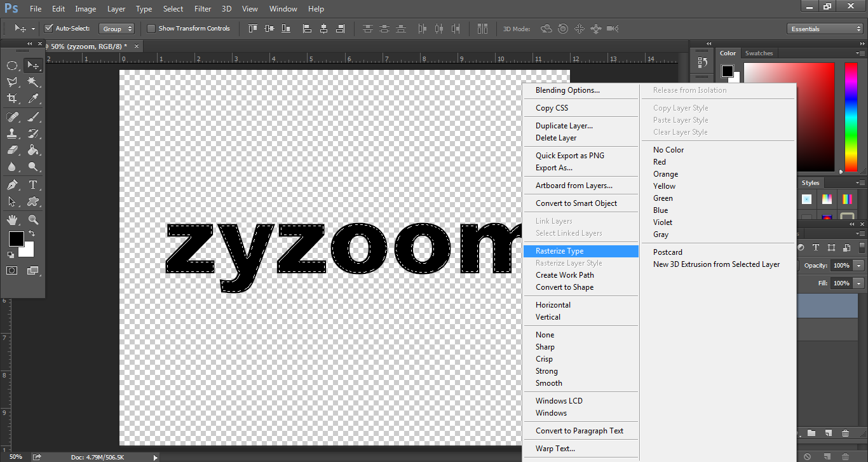Toggle Quick Mask mode

point(12,271)
